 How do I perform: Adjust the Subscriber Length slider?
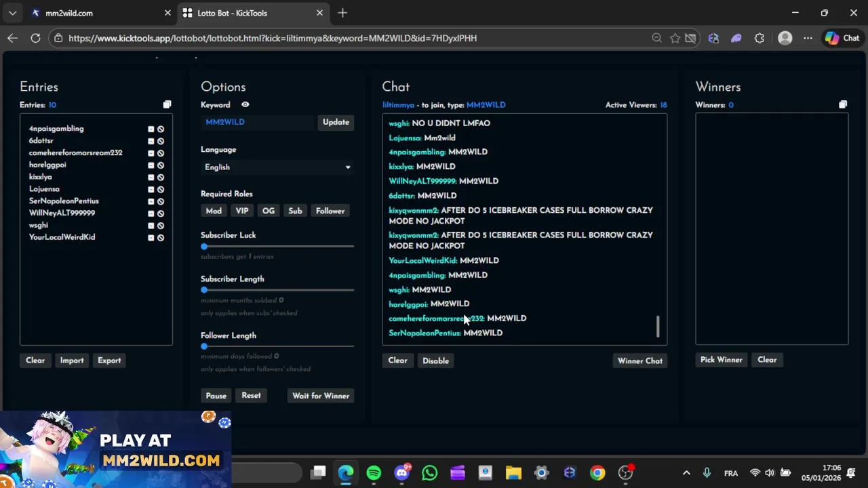click(x=277, y=290)
